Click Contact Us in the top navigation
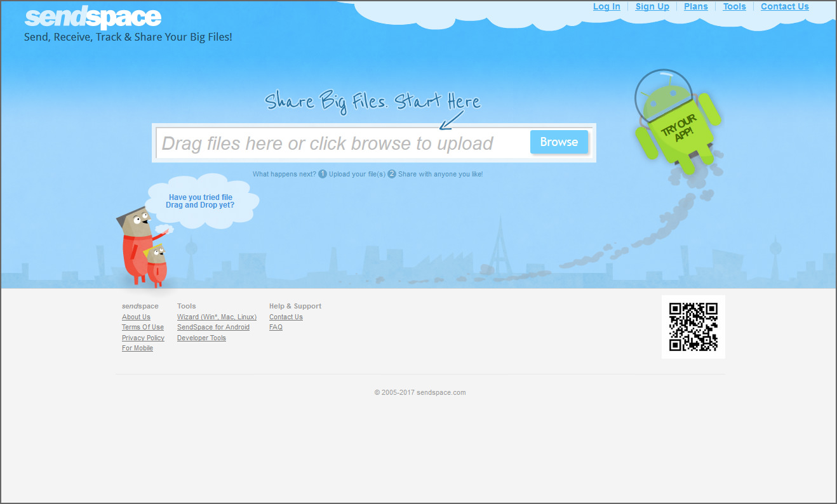The width and height of the screenshot is (837, 504). [x=784, y=6]
